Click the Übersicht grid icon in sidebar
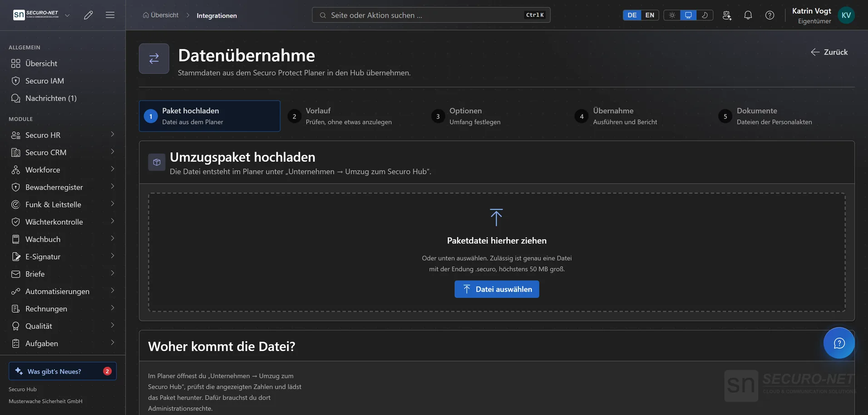The height and width of the screenshot is (415, 868). tap(16, 64)
